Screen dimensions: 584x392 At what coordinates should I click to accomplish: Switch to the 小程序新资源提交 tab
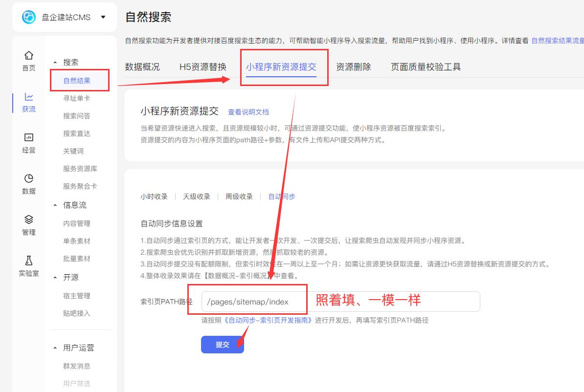tap(281, 66)
